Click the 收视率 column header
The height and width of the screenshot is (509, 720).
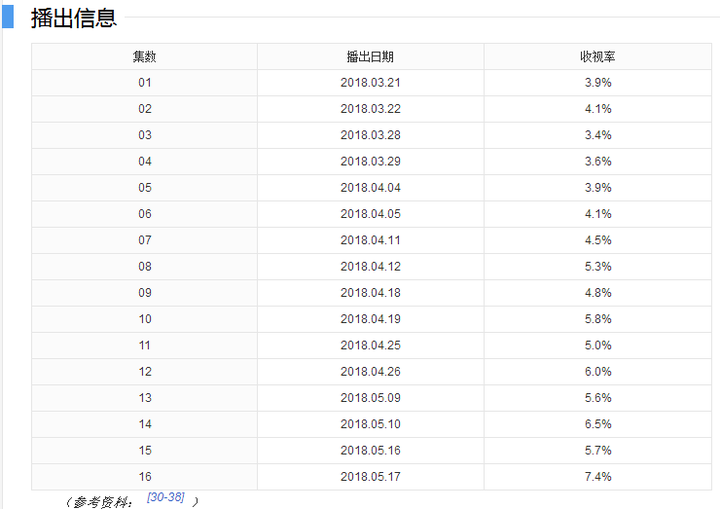(597, 57)
